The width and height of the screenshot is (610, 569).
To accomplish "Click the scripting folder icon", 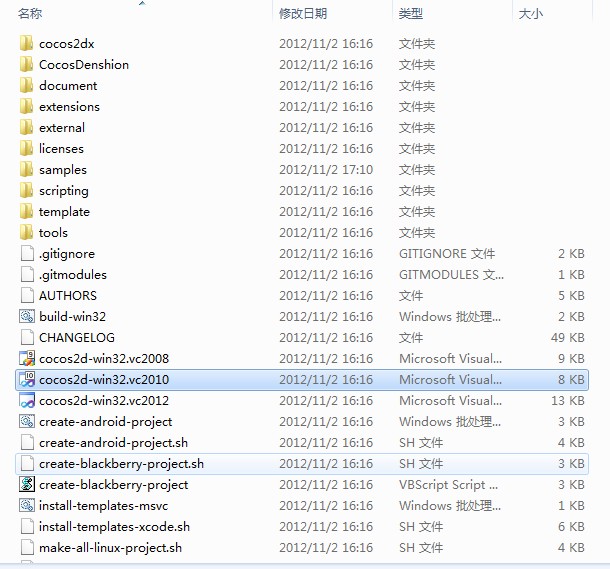I will [x=26, y=190].
